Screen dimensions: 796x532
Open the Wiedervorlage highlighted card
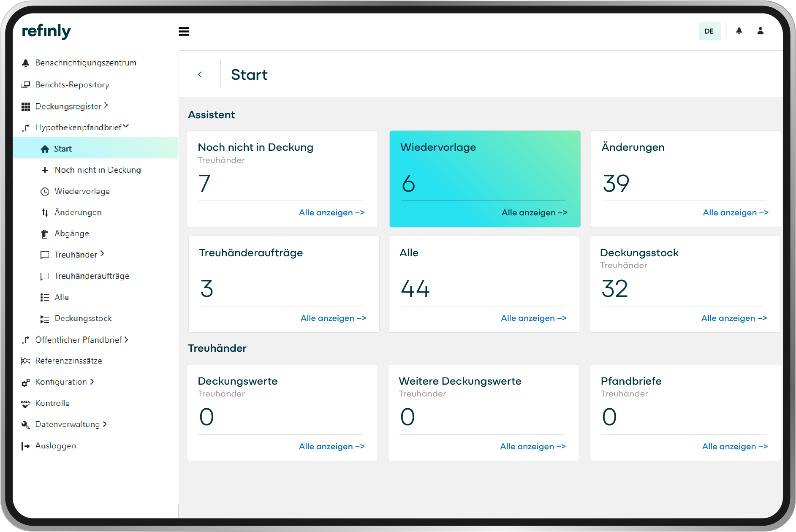pyautogui.click(x=485, y=179)
